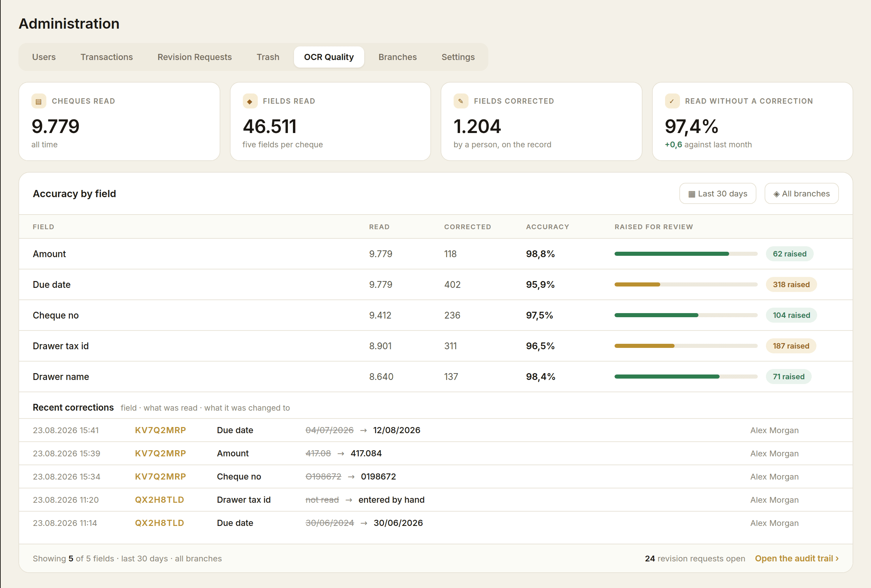Sort by the FIELD column header
Viewport: 871px width, 588px height.
pyautogui.click(x=43, y=227)
